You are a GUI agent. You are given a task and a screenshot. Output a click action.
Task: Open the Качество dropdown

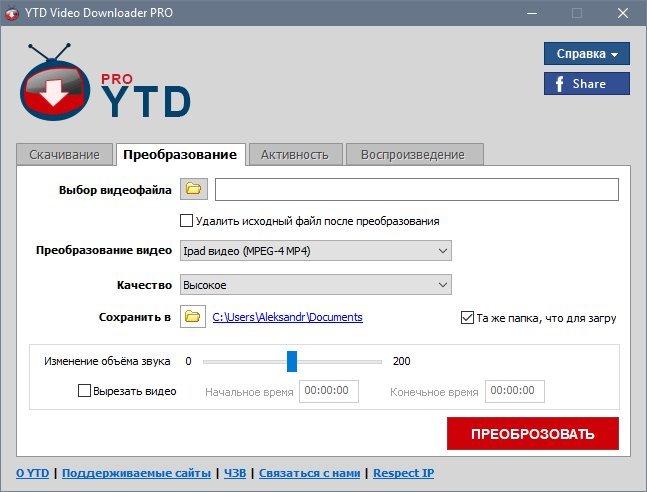coord(316,285)
